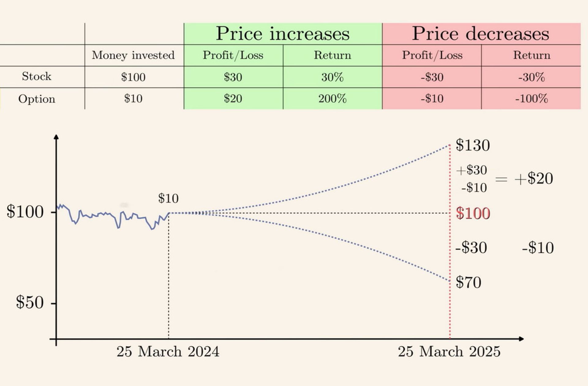This screenshot has height=386, width=588.
Task: Click the $130 price label on chart
Action: pos(473,145)
